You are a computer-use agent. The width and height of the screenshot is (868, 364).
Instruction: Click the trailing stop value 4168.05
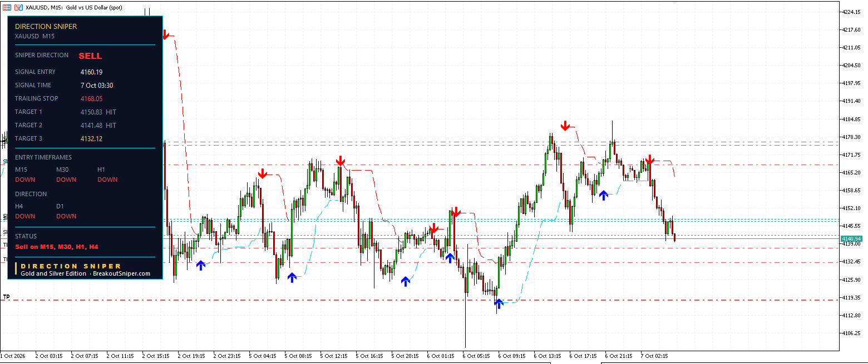coord(91,98)
